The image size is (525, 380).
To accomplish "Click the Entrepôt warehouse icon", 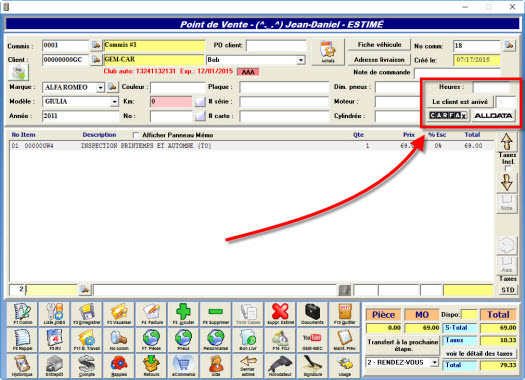I will tap(54, 366).
